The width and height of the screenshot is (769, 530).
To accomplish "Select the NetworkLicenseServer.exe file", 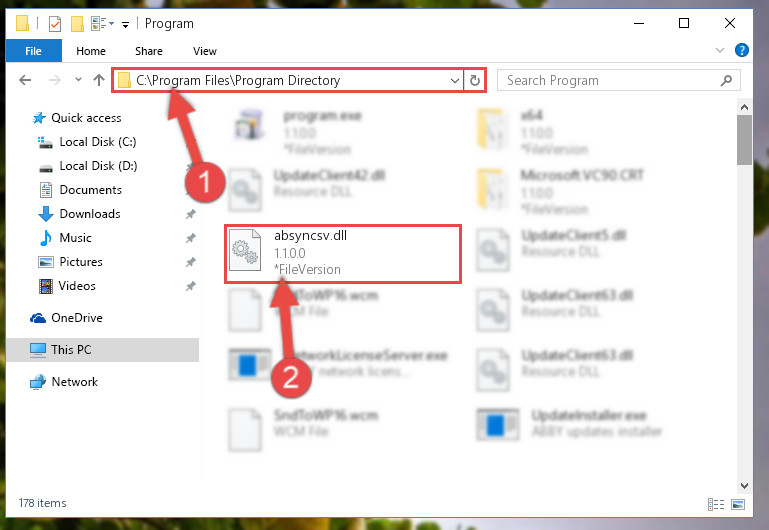I will coord(338,365).
